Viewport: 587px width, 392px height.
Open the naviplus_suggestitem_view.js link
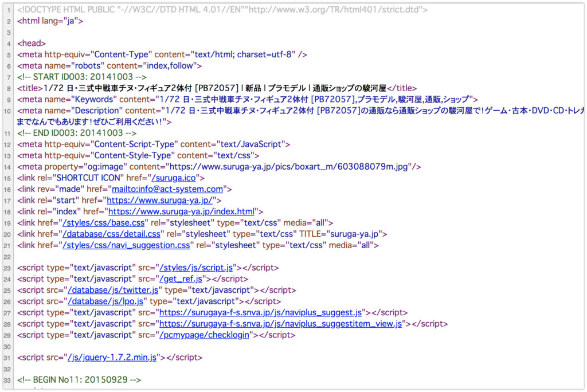(x=281, y=324)
